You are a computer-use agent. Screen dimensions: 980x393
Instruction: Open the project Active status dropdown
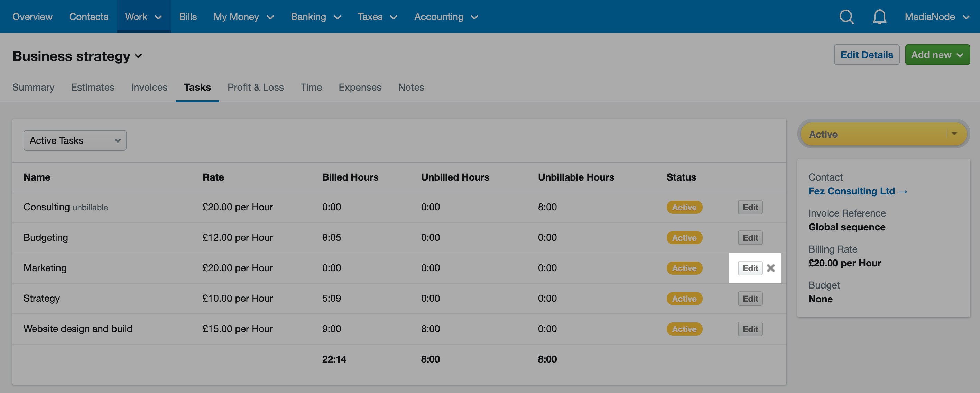tap(884, 134)
